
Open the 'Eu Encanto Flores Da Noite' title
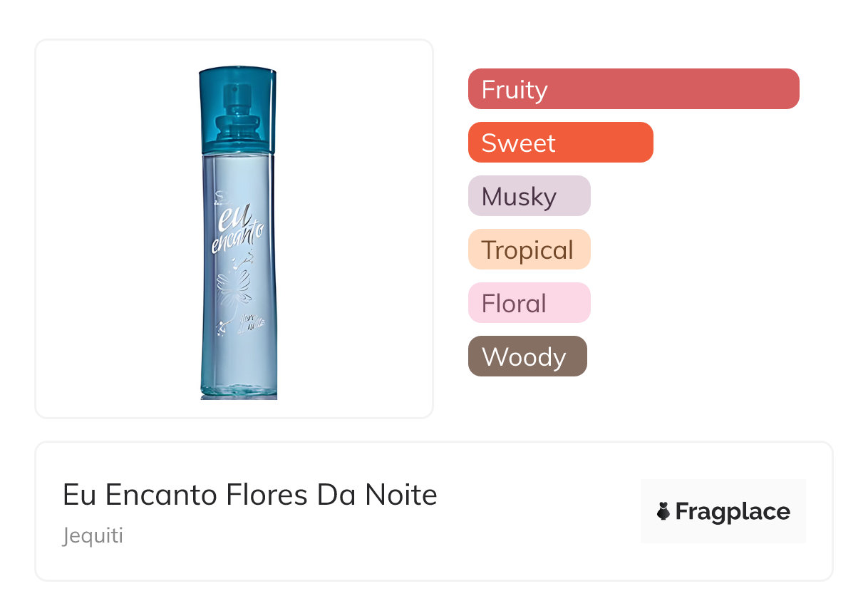249,494
